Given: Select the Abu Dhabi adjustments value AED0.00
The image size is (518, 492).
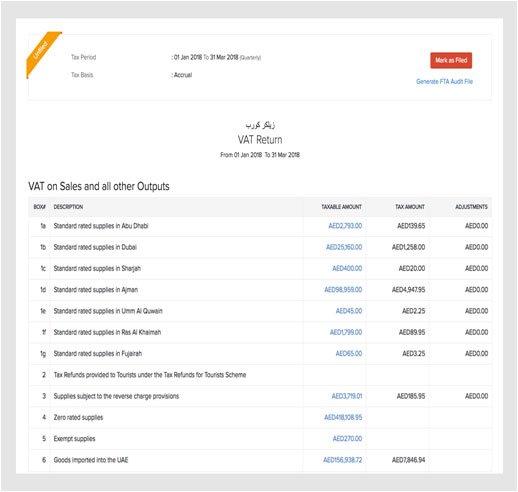Looking at the screenshot, I should (476, 226).
